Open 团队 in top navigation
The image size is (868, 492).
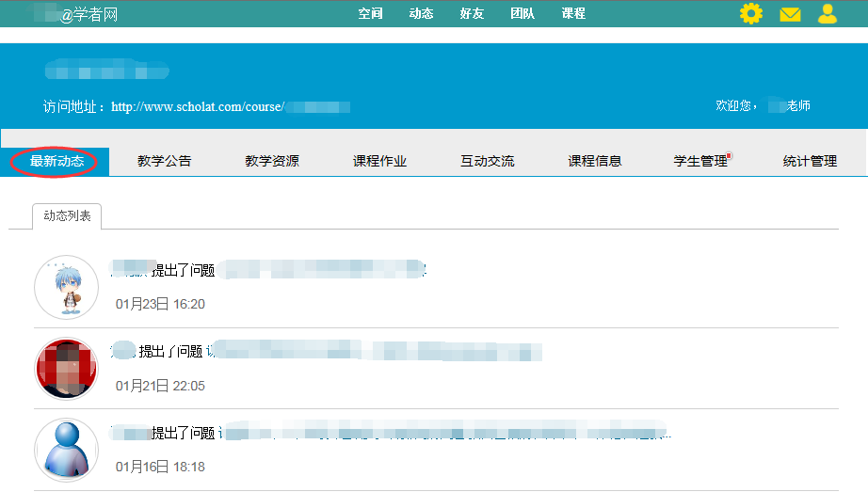pos(522,14)
